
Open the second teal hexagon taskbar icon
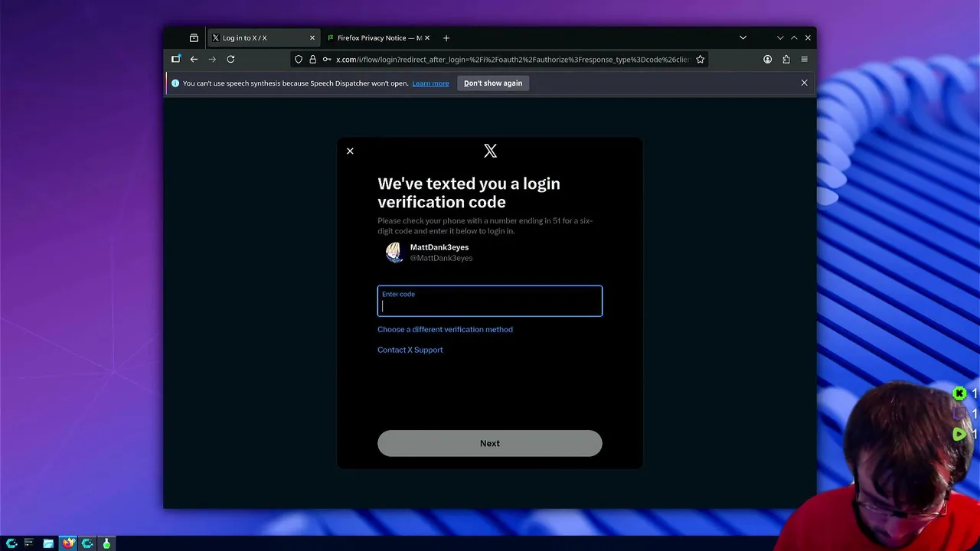coord(87,543)
